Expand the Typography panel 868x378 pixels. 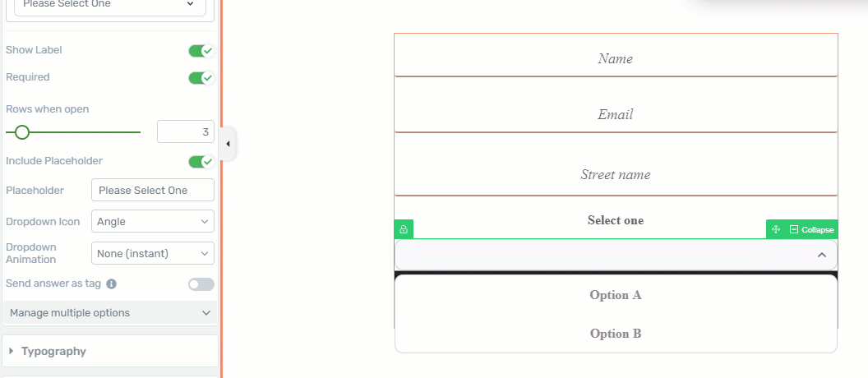(x=110, y=351)
